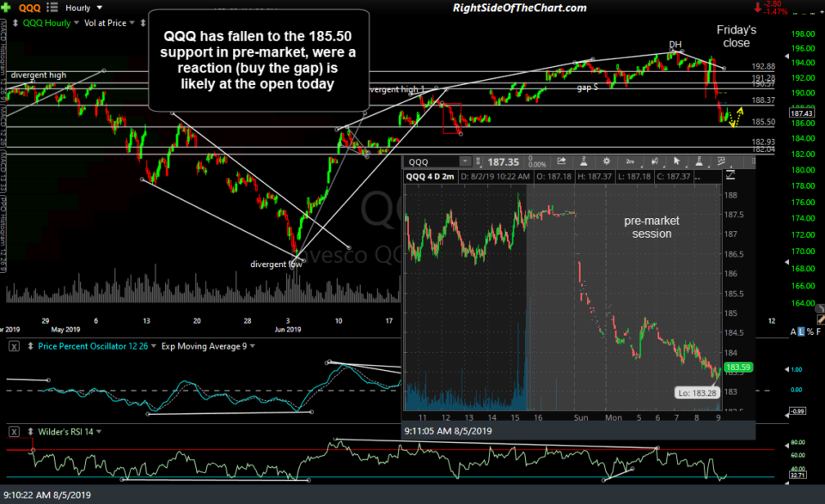Click inside the QQQ symbol input box
This screenshot has width=825, height=504.
pyautogui.click(x=430, y=161)
